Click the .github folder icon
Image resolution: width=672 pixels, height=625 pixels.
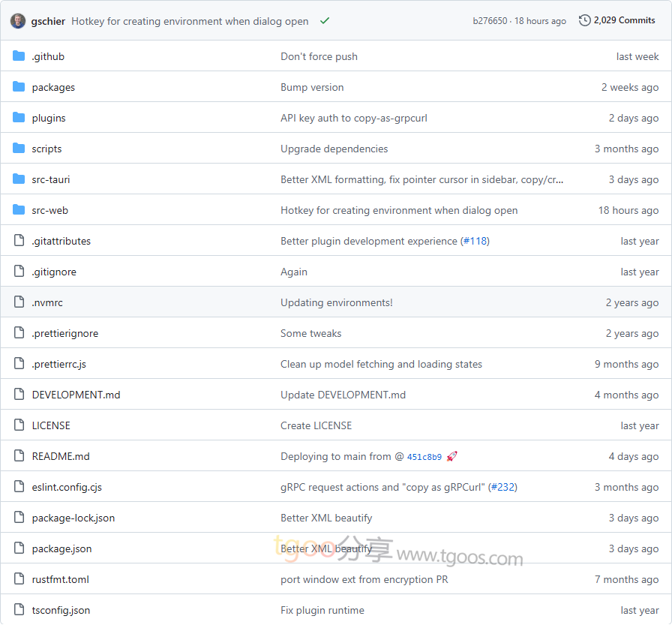pyautogui.click(x=19, y=56)
